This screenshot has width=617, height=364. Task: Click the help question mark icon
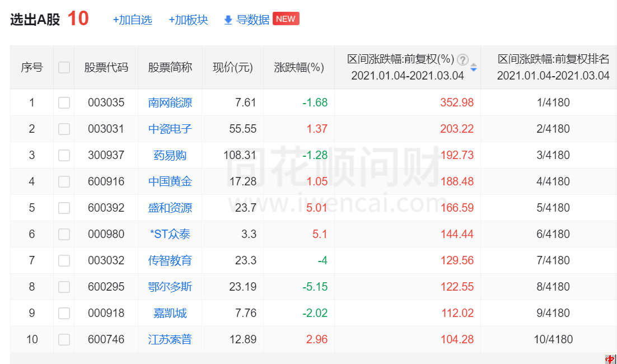pos(462,59)
